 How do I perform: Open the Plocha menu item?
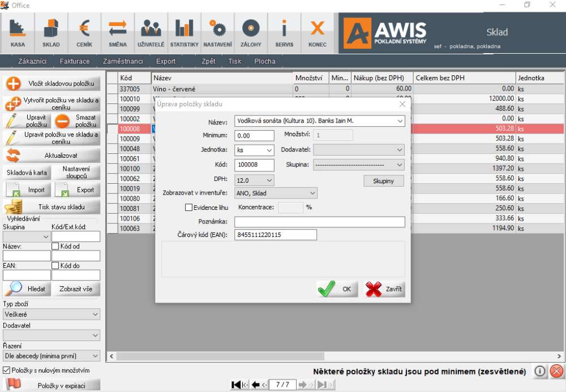264,61
